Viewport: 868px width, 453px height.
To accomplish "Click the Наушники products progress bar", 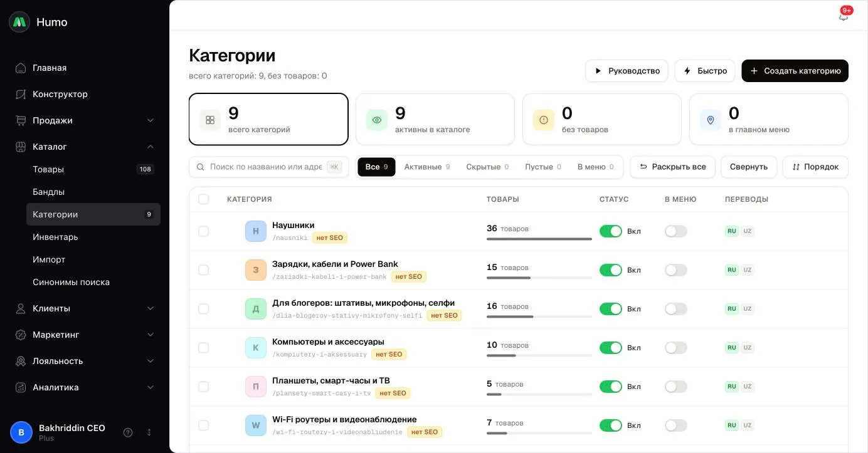I will [x=539, y=239].
